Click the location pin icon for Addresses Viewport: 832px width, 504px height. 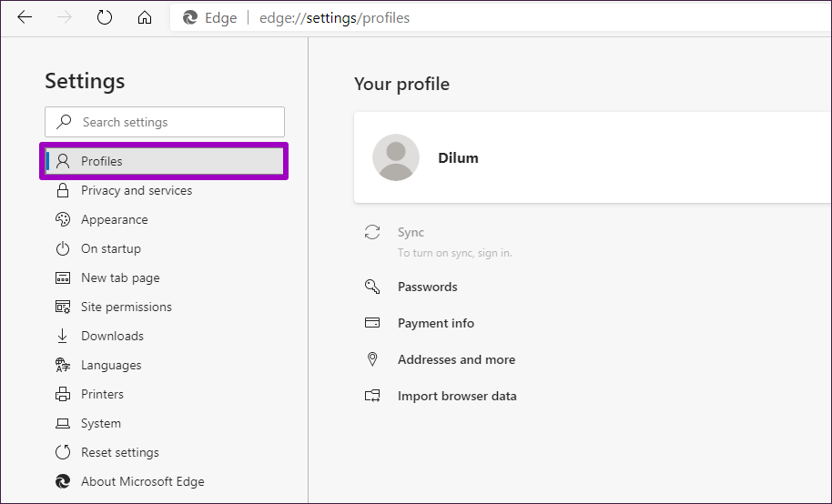point(372,359)
